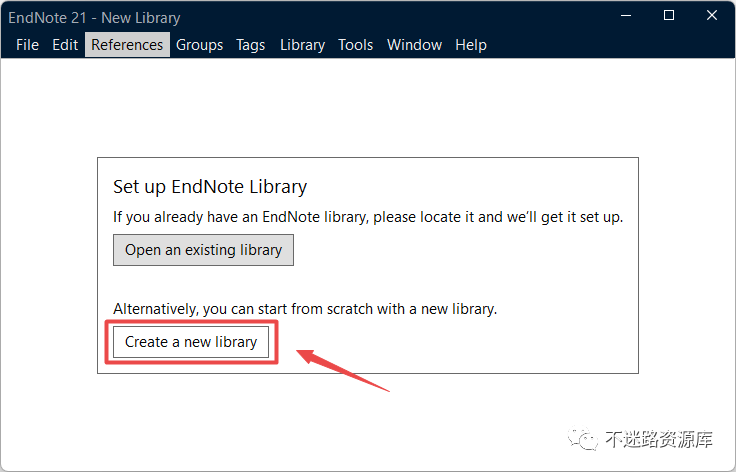Open the Edit menu

pos(65,45)
